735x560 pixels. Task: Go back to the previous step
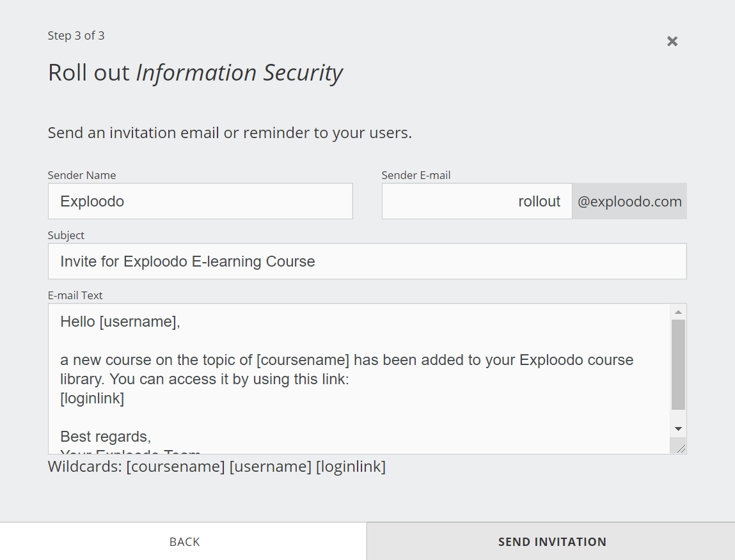pos(184,541)
